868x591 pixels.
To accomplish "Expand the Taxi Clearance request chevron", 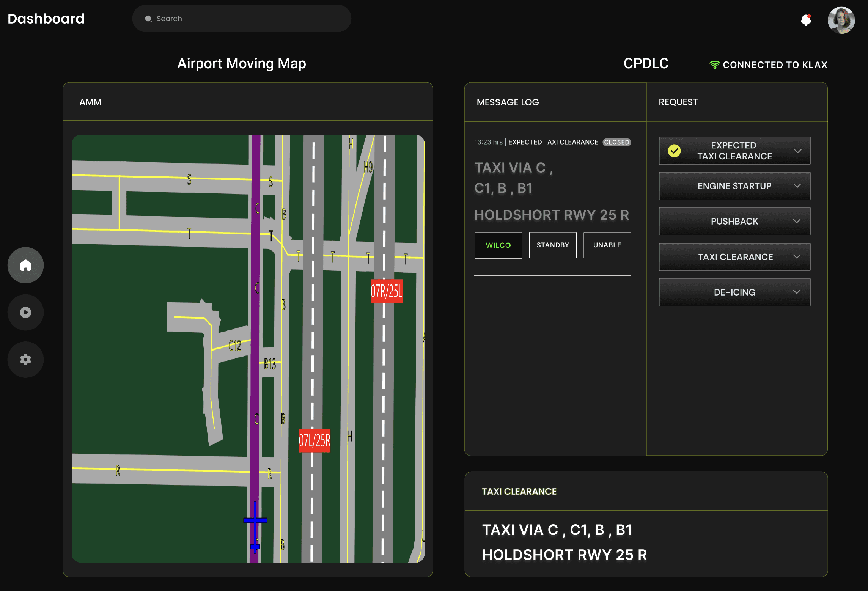I will point(797,257).
